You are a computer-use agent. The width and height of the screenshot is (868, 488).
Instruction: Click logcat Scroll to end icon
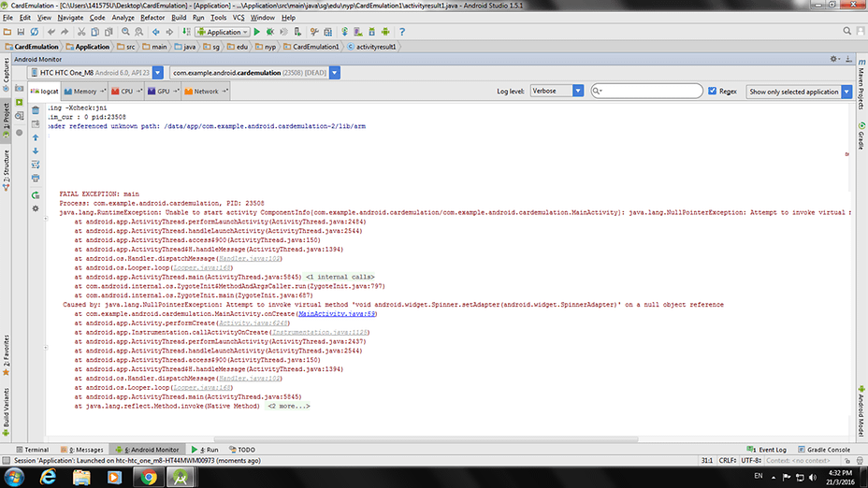36,124
